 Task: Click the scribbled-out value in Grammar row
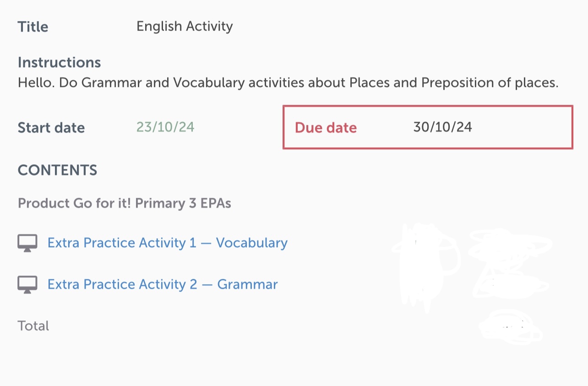point(508,284)
